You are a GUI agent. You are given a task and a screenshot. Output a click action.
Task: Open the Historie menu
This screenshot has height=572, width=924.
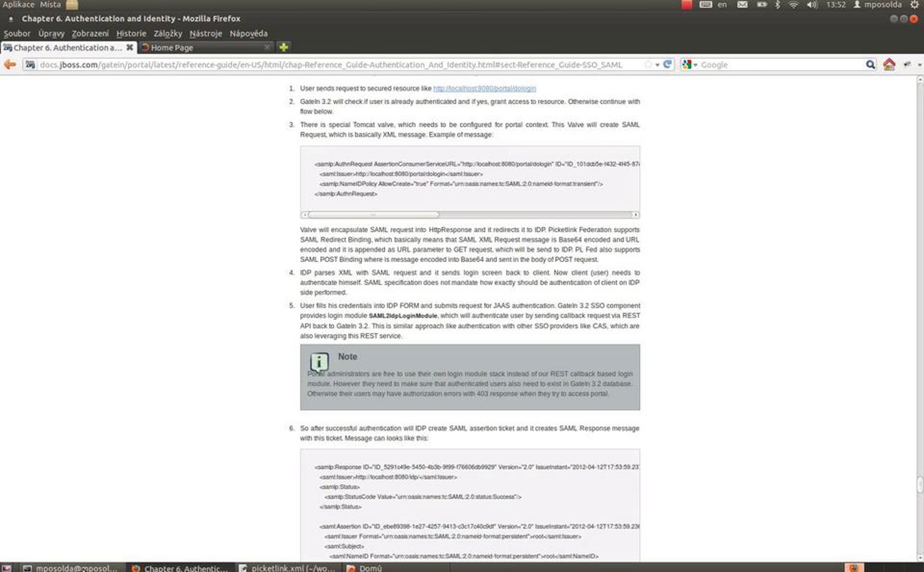point(131,34)
